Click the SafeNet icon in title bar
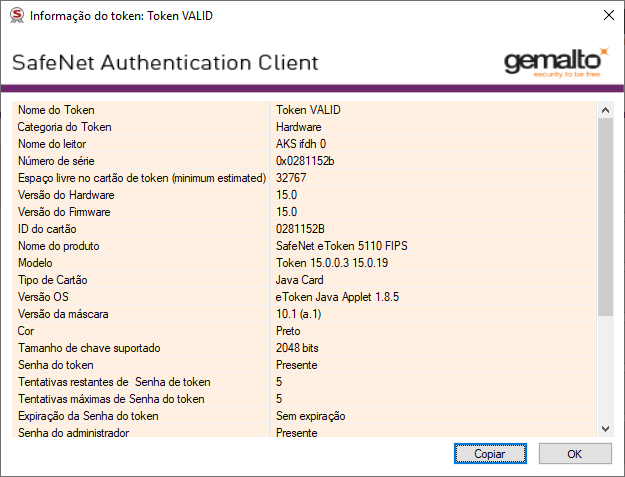The width and height of the screenshot is (625, 477). (17, 16)
